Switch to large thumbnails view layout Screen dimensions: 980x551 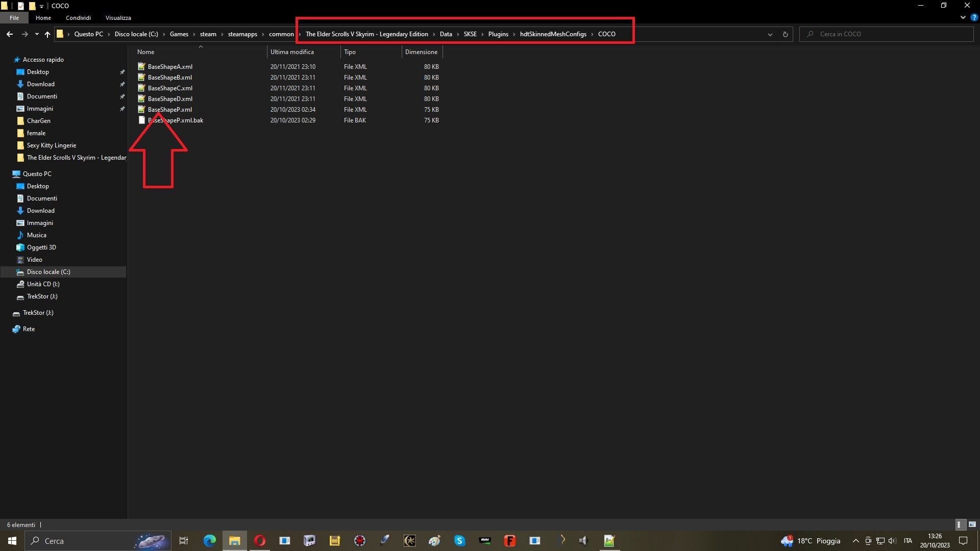point(972,524)
